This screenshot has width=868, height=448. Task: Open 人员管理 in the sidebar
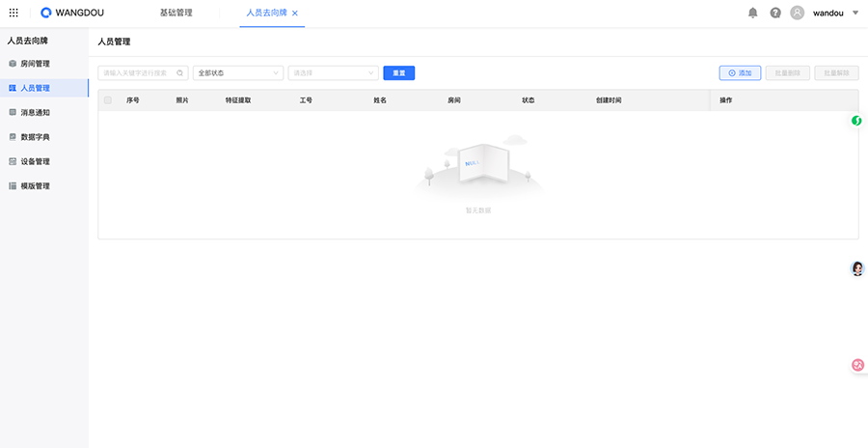click(x=44, y=88)
